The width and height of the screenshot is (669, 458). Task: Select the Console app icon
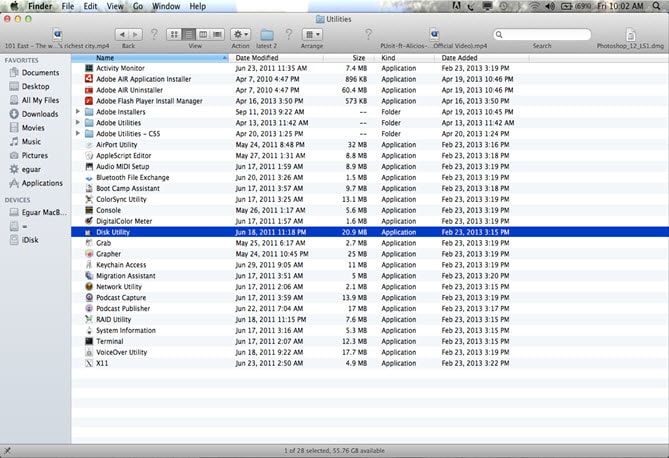click(89, 210)
